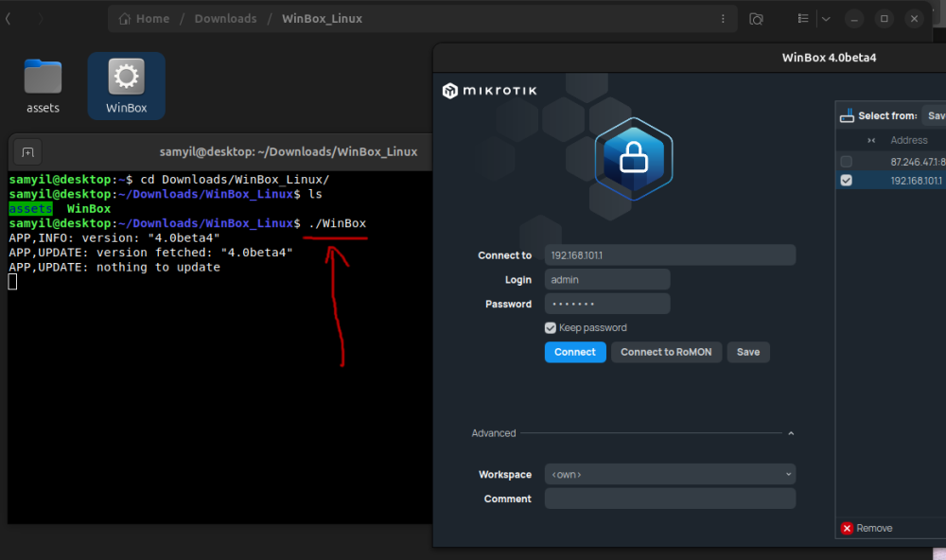Screen dimensions: 946x560
Task: Toggle the Keep password checkbox
Action: [551, 327]
